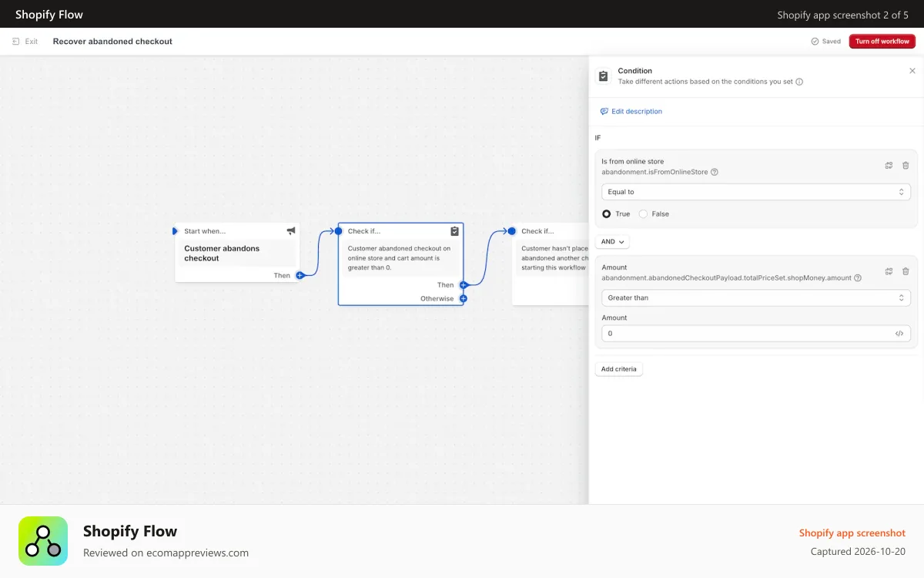
Task: Click the Add criteria button
Action: 619,369
